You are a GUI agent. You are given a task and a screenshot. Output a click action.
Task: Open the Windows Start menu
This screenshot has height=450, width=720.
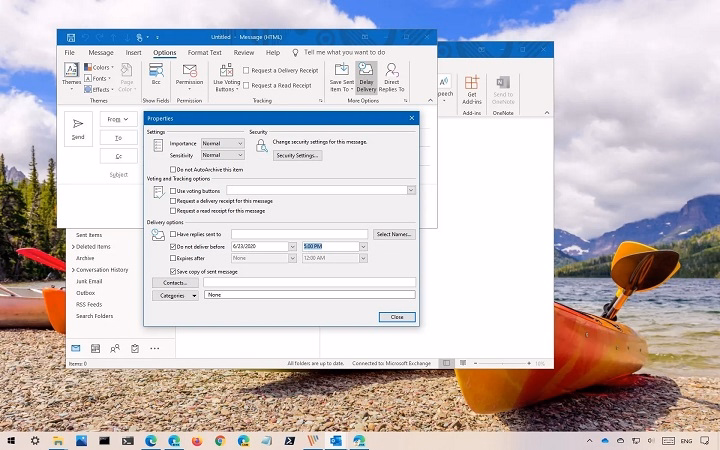point(11,441)
